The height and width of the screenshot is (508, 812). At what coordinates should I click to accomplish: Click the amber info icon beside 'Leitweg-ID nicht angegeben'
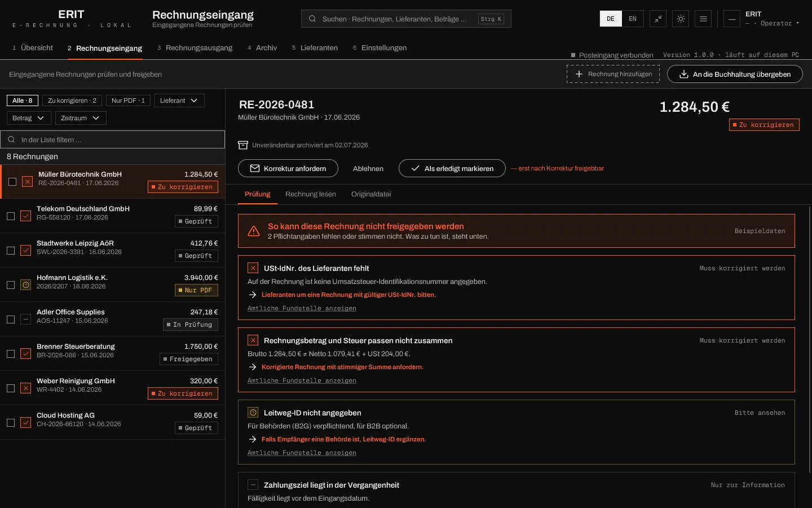click(253, 413)
